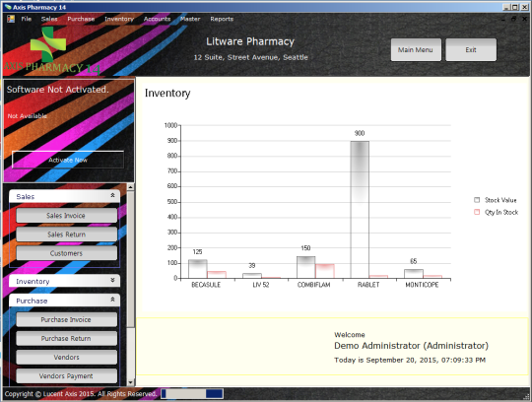
Task: Click the Main Menu button
Action: (x=416, y=50)
